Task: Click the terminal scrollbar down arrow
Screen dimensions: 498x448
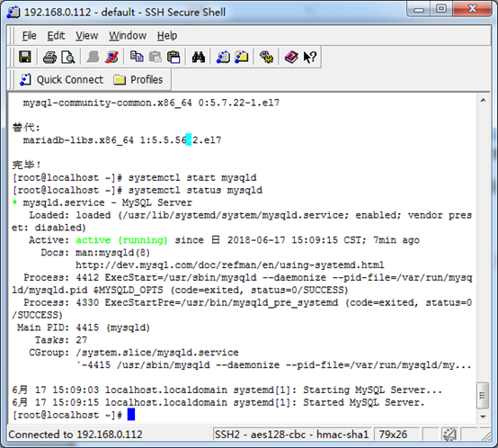Action: [x=483, y=417]
